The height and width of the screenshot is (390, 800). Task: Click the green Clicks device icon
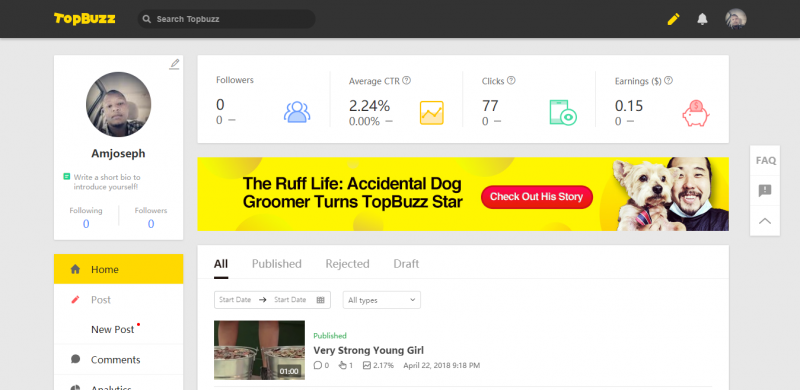point(563,112)
